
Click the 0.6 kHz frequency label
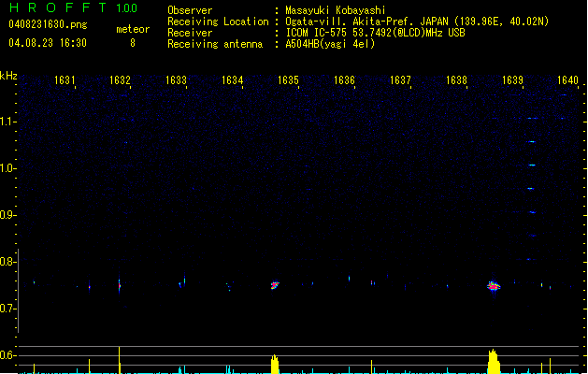tap(7, 355)
